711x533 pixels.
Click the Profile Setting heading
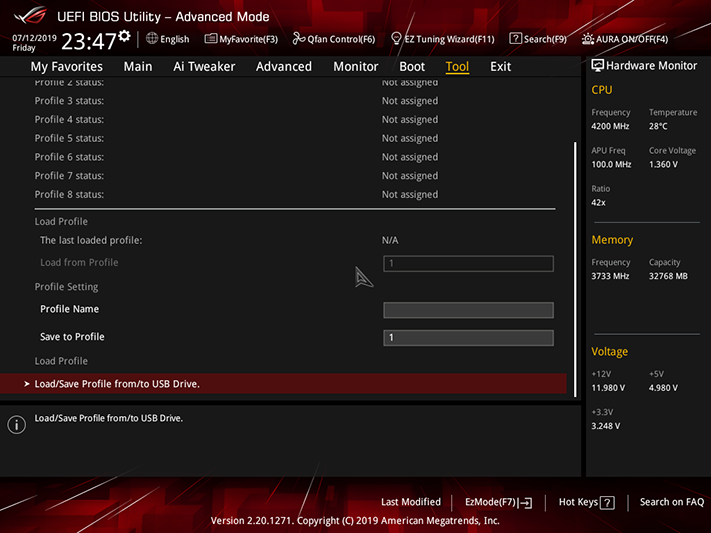66,287
